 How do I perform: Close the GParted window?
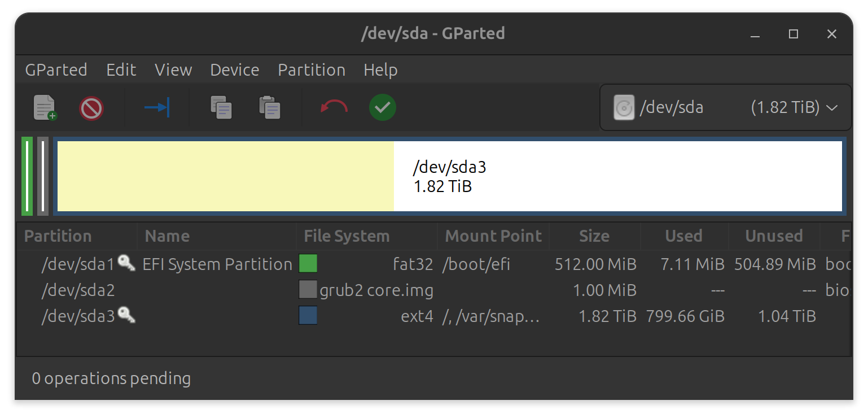tap(832, 34)
